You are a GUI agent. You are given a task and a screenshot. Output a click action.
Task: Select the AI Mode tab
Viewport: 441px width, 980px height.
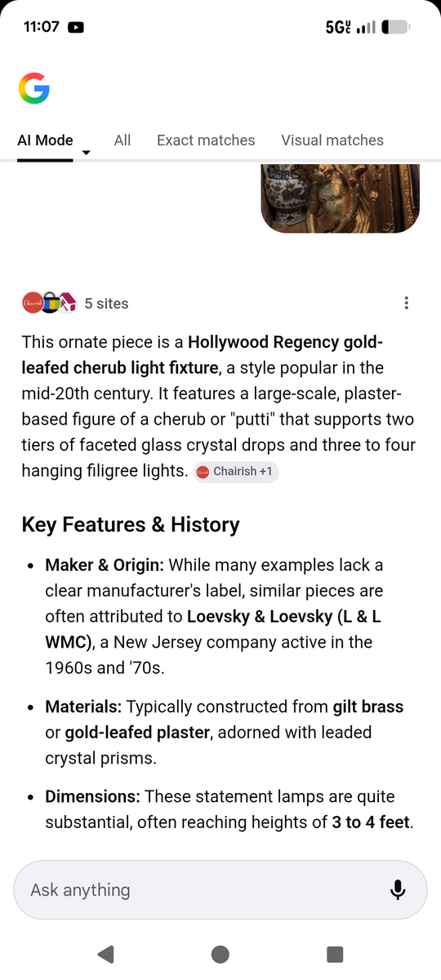(x=45, y=140)
